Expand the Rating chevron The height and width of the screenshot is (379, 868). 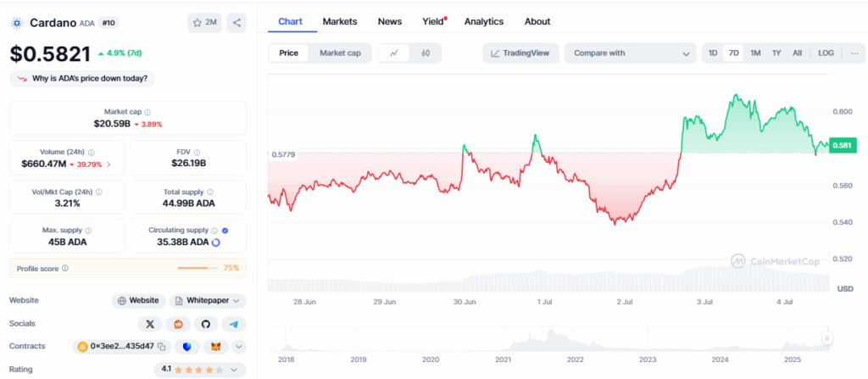tap(234, 369)
